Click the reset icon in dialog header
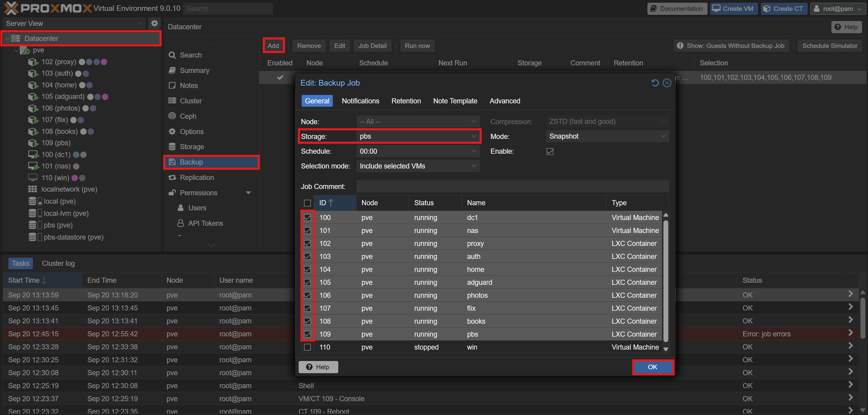This screenshot has height=415, width=868. coord(655,83)
